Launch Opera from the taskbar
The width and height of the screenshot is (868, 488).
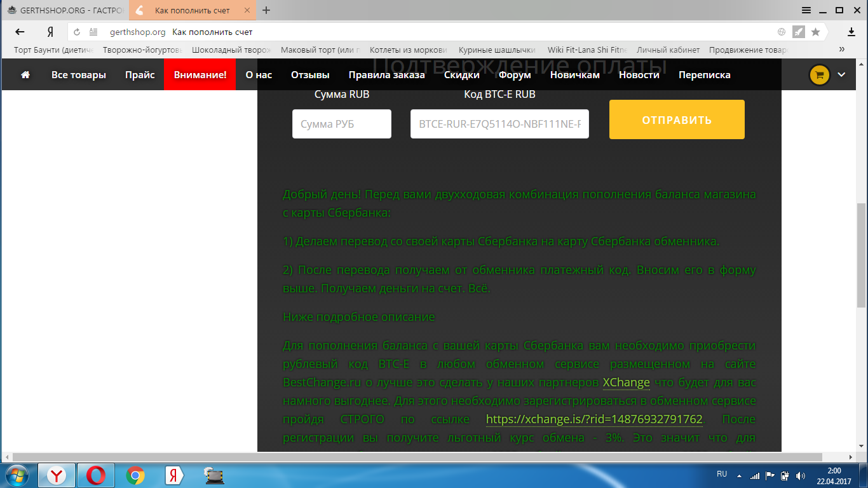click(96, 475)
